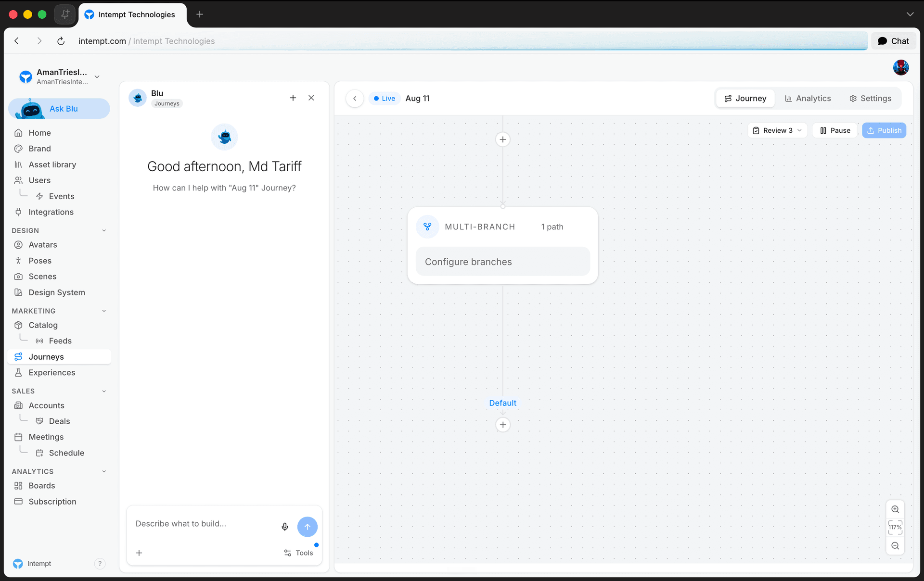924x581 pixels.
Task: Open Accounts in Sales section
Action: [x=59, y=405]
